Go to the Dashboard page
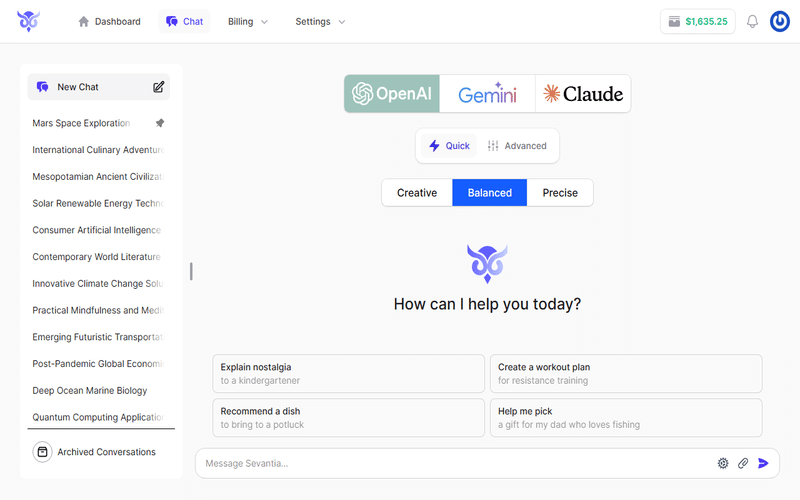 click(x=109, y=22)
